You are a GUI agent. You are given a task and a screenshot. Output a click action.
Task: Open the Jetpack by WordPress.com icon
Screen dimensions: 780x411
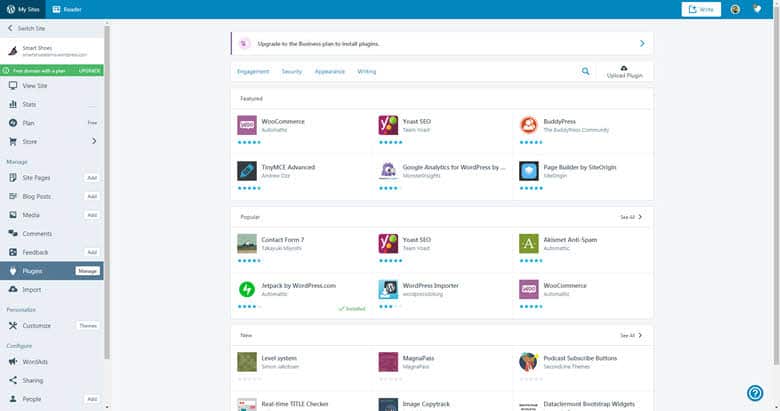(247, 289)
